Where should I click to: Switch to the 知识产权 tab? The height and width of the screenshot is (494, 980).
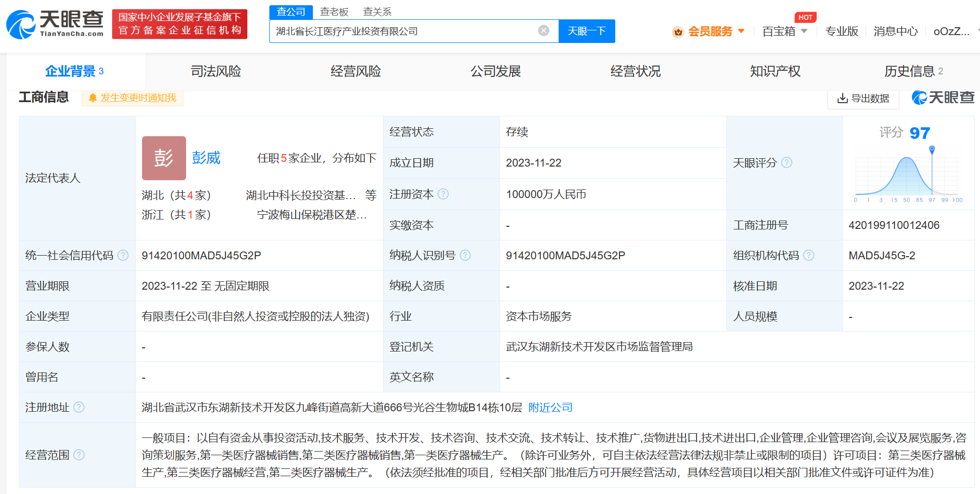coord(775,71)
